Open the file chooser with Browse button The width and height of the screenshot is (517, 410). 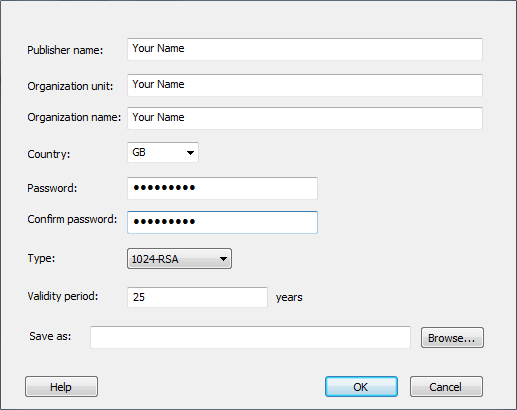click(x=452, y=338)
